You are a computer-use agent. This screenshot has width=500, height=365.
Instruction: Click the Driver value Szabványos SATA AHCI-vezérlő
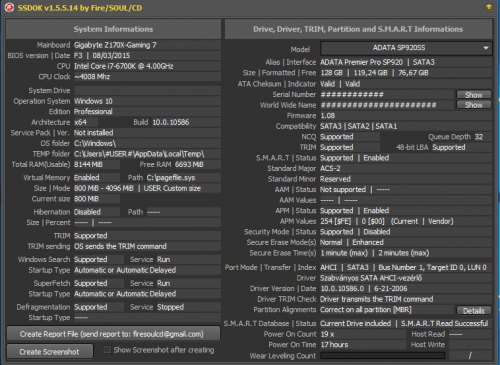[x=406, y=278]
